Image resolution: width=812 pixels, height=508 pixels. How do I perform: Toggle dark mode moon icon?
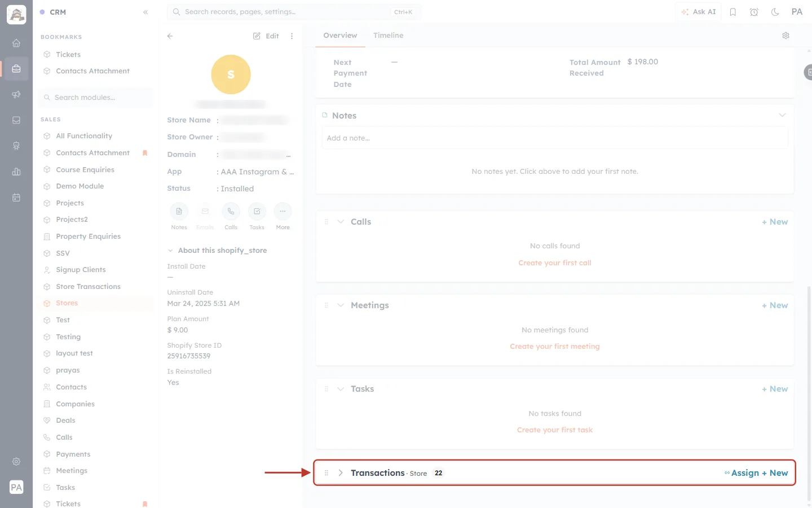click(775, 12)
